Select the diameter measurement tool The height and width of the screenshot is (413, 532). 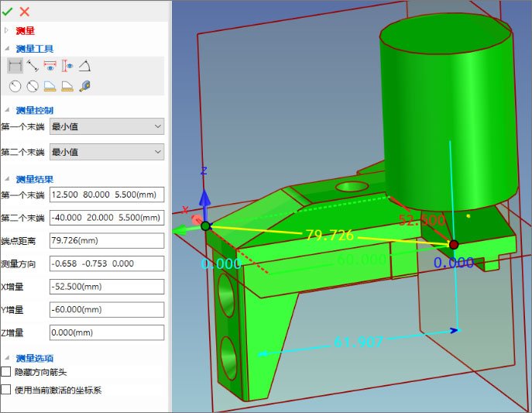[33, 86]
